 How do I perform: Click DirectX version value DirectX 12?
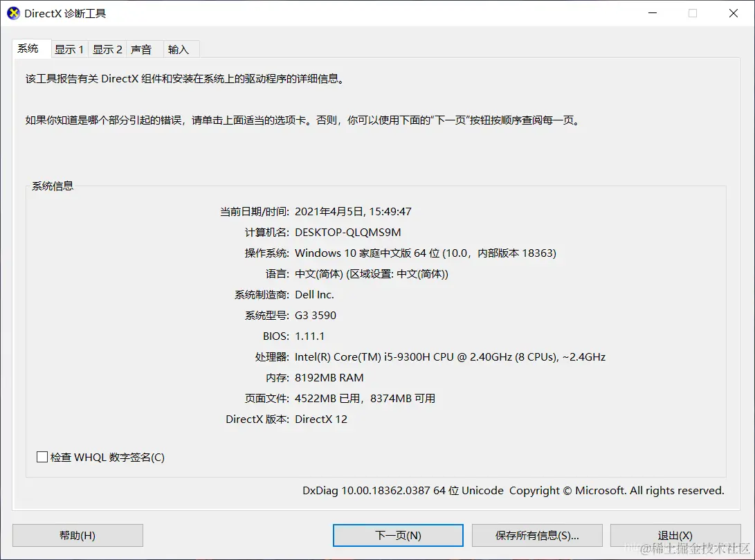(320, 419)
